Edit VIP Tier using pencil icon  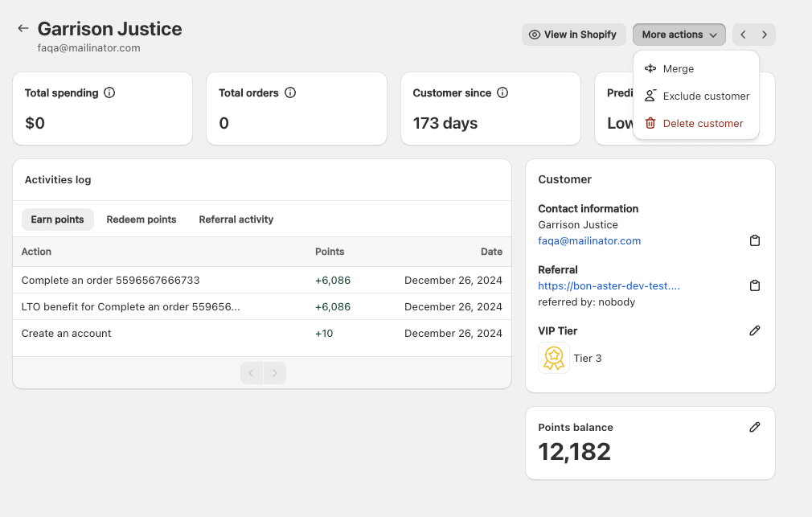(754, 330)
